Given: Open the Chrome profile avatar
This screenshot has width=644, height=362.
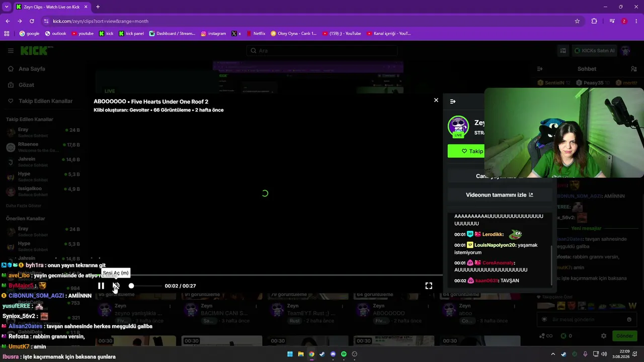Looking at the screenshot, I should (624, 21).
